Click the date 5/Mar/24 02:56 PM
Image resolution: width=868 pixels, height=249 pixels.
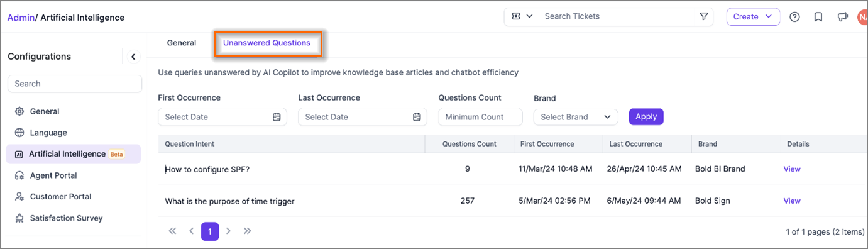pyautogui.click(x=554, y=201)
